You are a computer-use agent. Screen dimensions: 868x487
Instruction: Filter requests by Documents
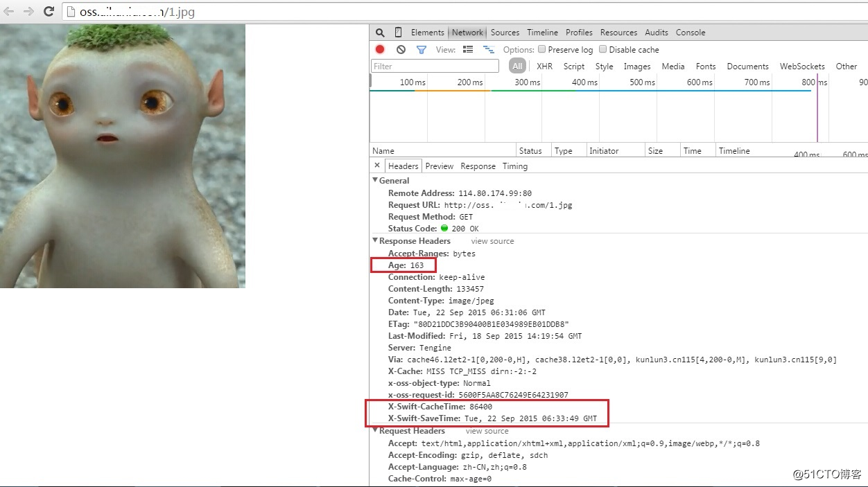pyautogui.click(x=747, y=67)
